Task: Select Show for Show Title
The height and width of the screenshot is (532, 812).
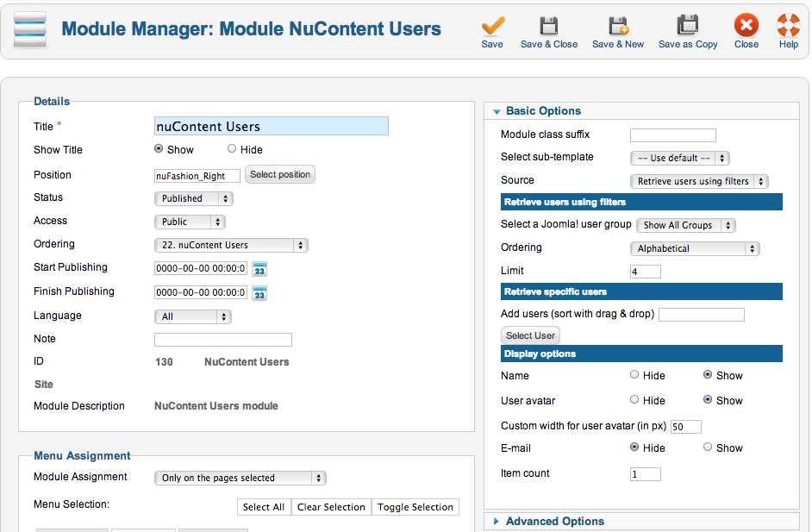Action: pos(159,148)
